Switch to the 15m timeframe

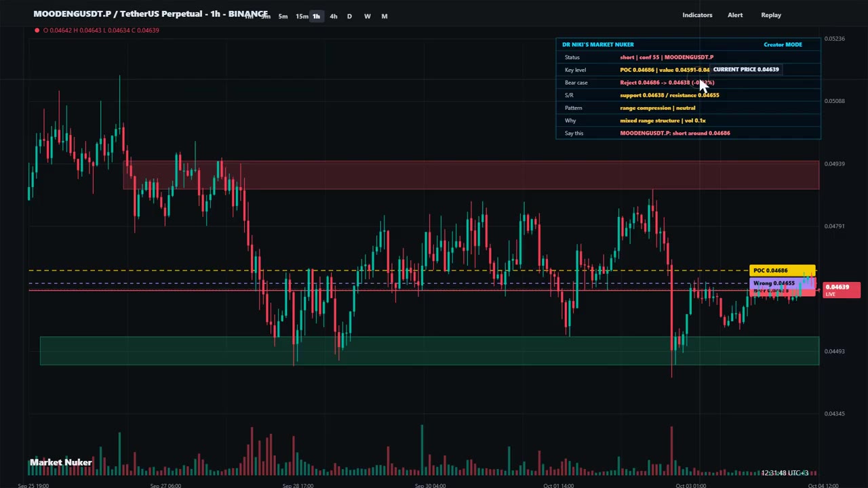pyautogui.click(x=302, y=16)
